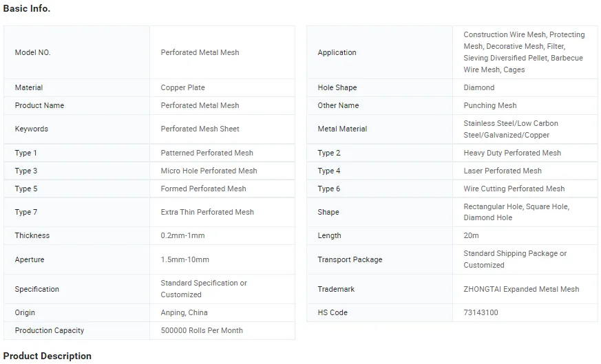Select the 500000 Rolls Per Month value
Viewport: 601px width, 364px height.
click(x=202, y=330)
